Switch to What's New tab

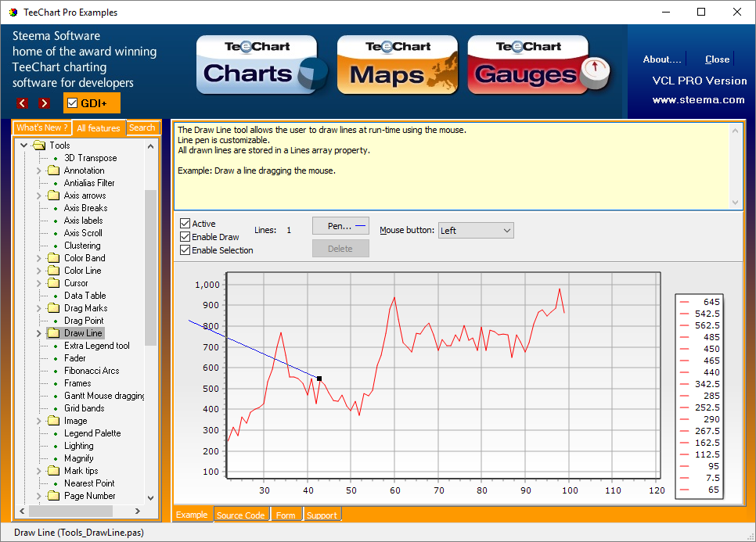point(42,127)
